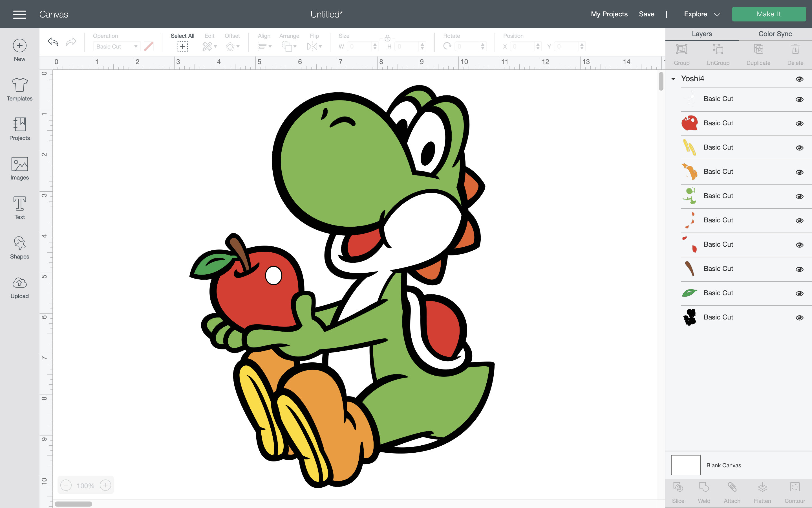812x508 pixels.
Task: Open the Shapes panel
Action: (19, 248)
